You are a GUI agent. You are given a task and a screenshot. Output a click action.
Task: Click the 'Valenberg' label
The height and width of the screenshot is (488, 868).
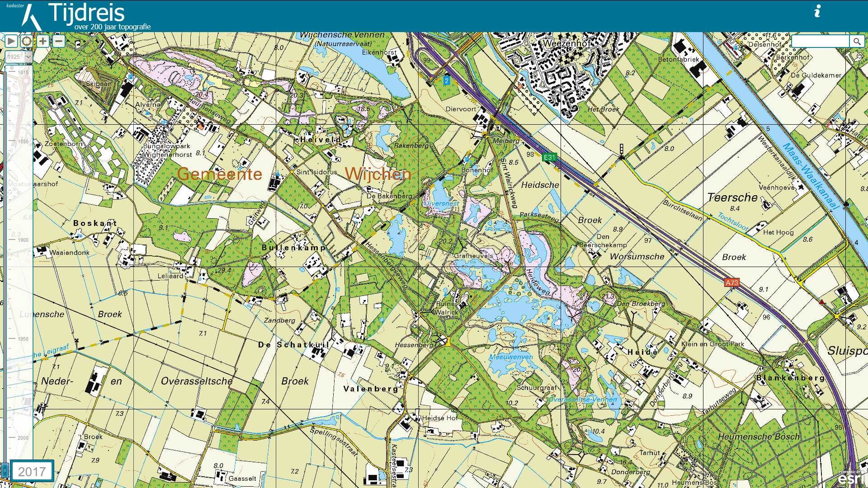tap(371, 389)
